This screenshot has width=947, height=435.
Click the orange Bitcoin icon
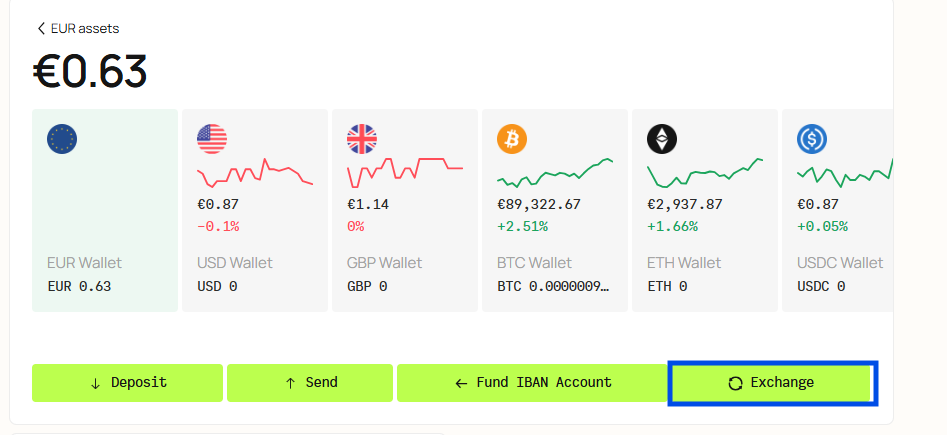click(512, 139)
